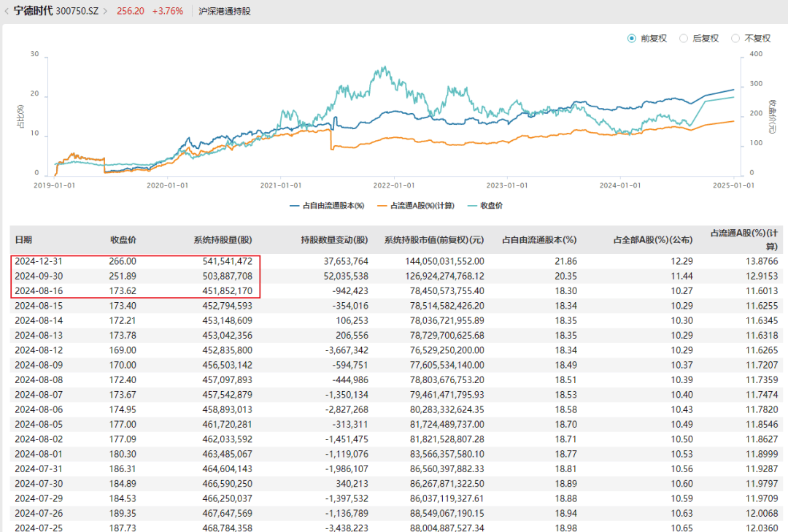
Task: Sort by the 占自由流通股本(%) column header
Action: pyautogui.click(x=539, y=240)
